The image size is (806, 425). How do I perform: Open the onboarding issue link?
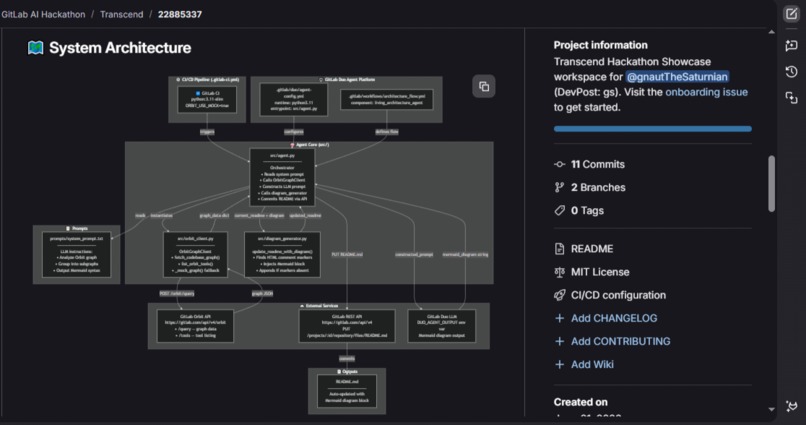tap(706, 92)
